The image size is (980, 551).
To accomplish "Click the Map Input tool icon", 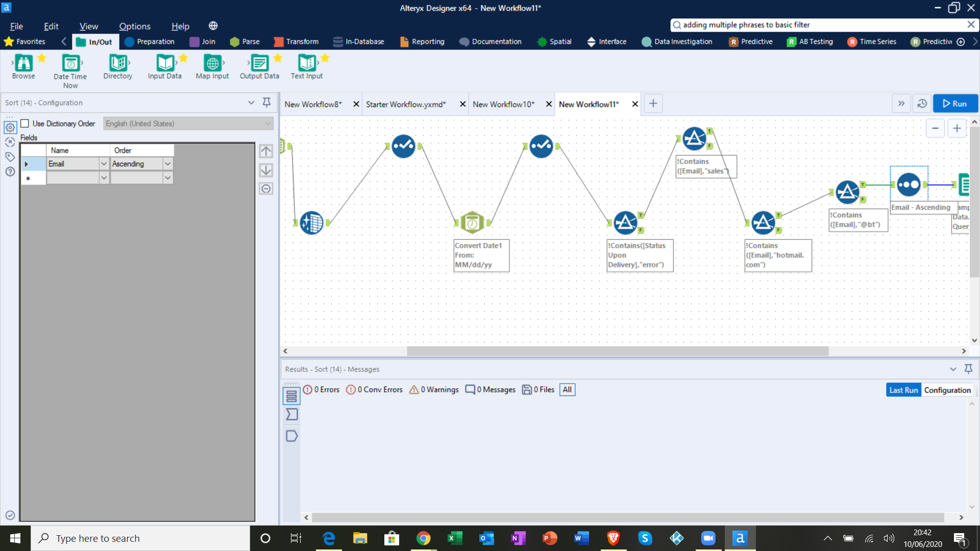I will coord(212,63).
